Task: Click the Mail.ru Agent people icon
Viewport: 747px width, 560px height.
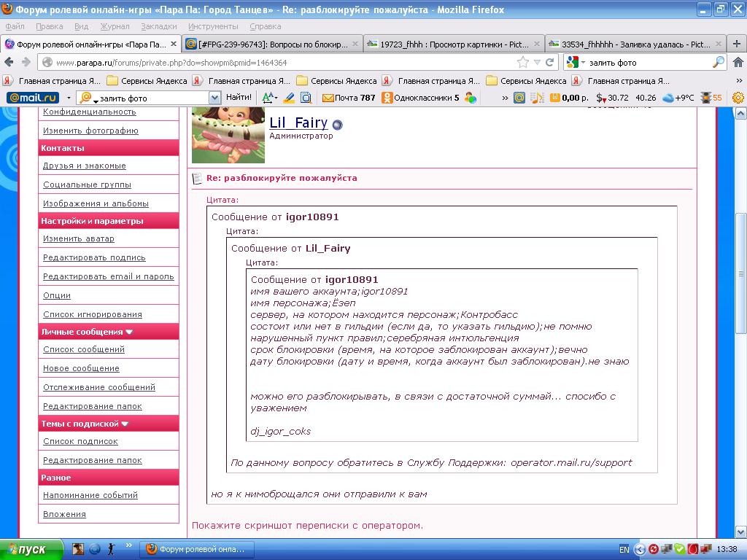Action: tap(471, 98)
